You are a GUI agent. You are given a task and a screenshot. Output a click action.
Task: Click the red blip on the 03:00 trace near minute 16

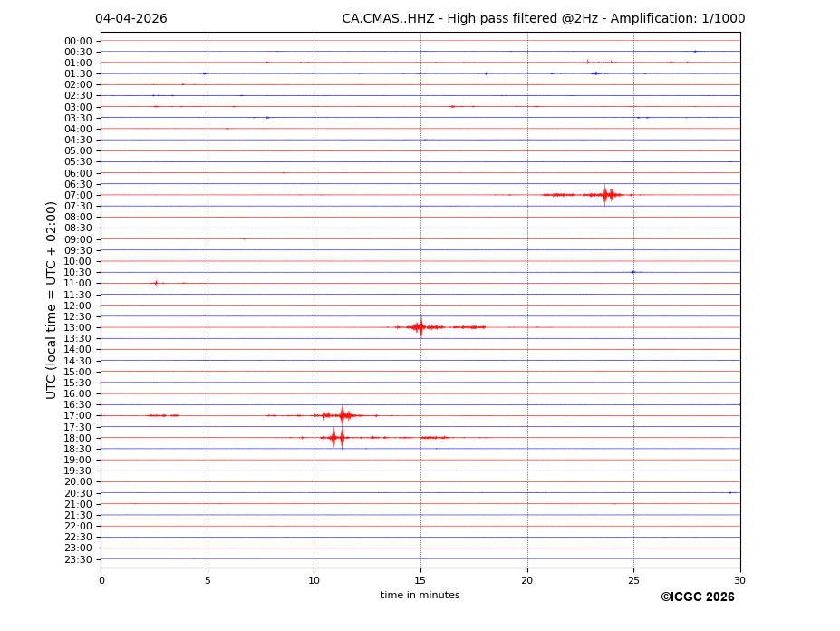452,106
